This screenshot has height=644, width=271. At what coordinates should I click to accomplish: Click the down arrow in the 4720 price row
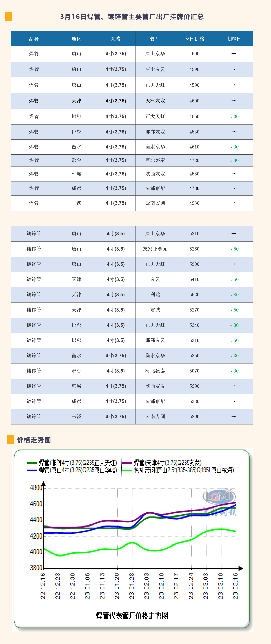click(231, 160)
